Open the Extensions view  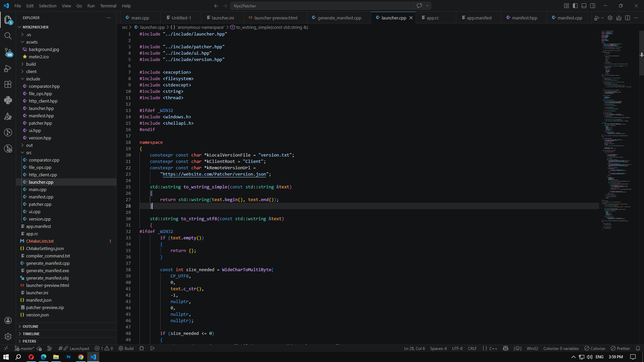[x=8, y=84]
